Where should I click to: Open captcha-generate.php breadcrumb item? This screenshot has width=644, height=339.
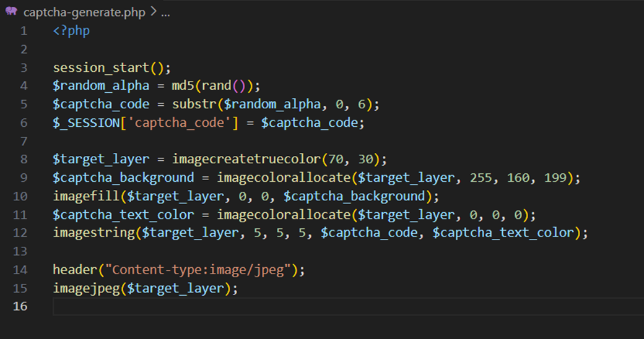pyautogui.click(x=84, y=12)
